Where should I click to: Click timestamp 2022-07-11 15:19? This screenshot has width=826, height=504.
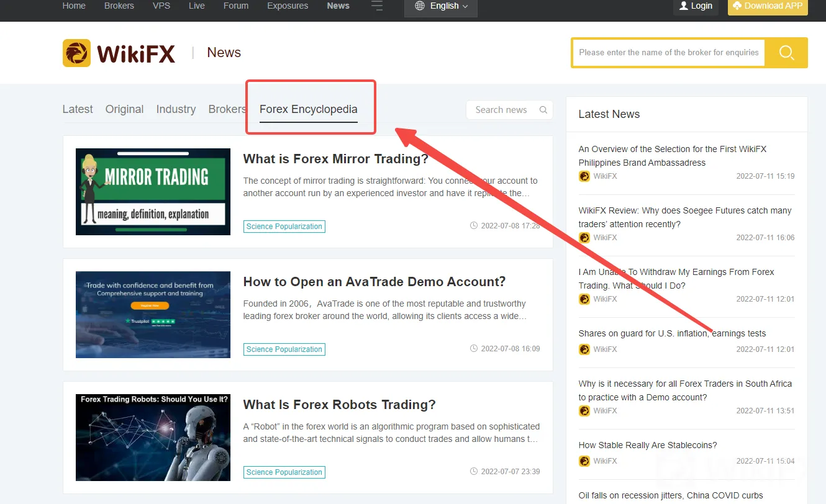pyautogui.click(x=765, y=176)
